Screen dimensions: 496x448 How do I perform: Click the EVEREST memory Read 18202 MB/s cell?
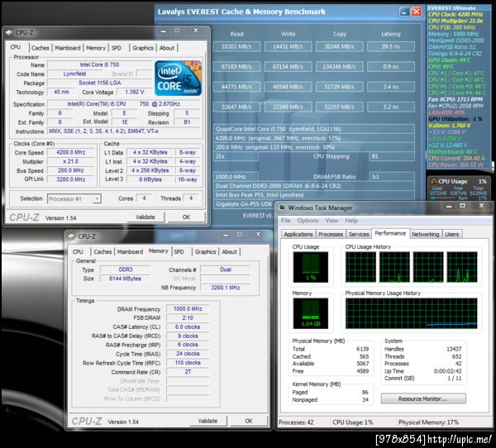pyautogui.click(x=236, y=46)
